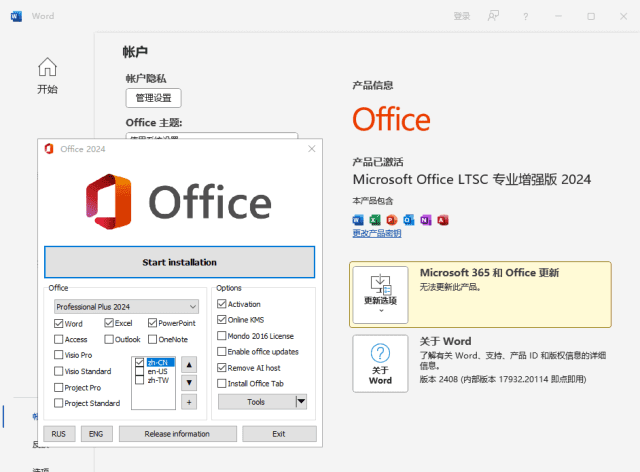Click the Outlook product icon under 本产品包含

pyautogui.click(x=409, y=220)
